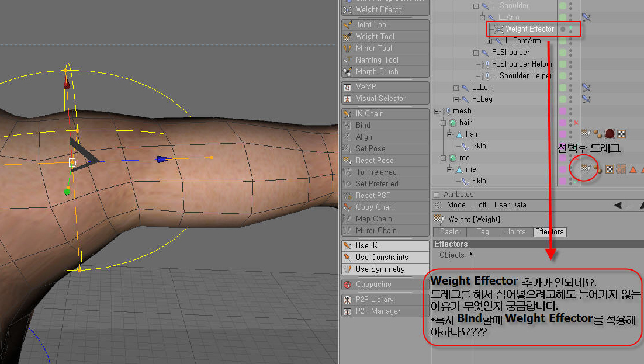Click the arrow next to Objects

[470, 254]
